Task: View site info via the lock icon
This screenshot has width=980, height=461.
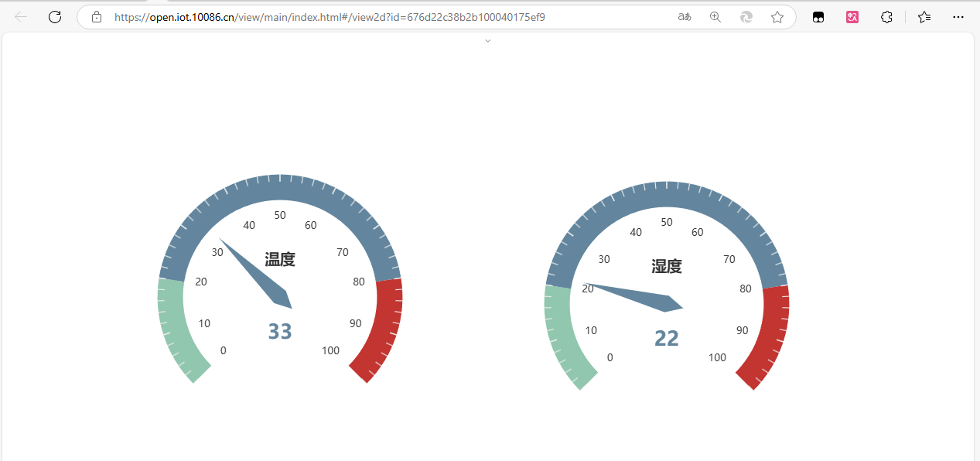Action: click(97, 17)
